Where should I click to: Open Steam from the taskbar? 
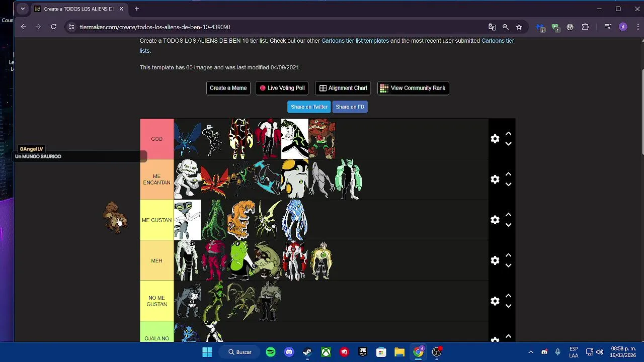pos(307,352)
